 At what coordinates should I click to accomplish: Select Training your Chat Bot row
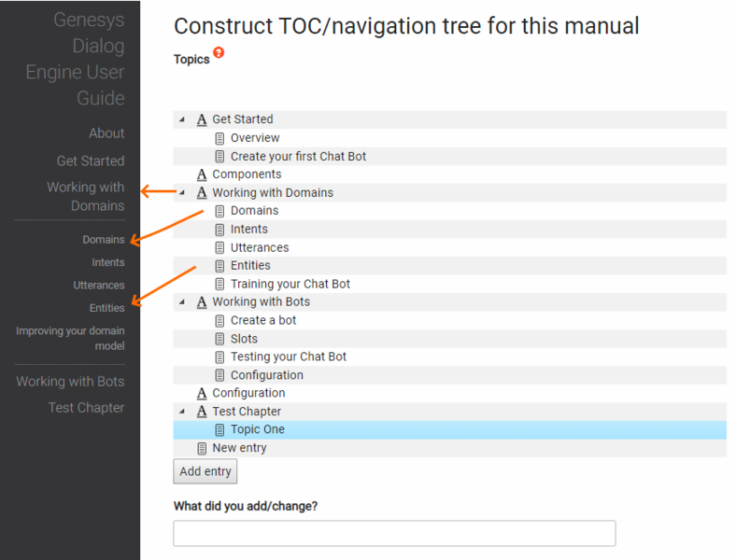pyautogui.click(x=449, y=285)
